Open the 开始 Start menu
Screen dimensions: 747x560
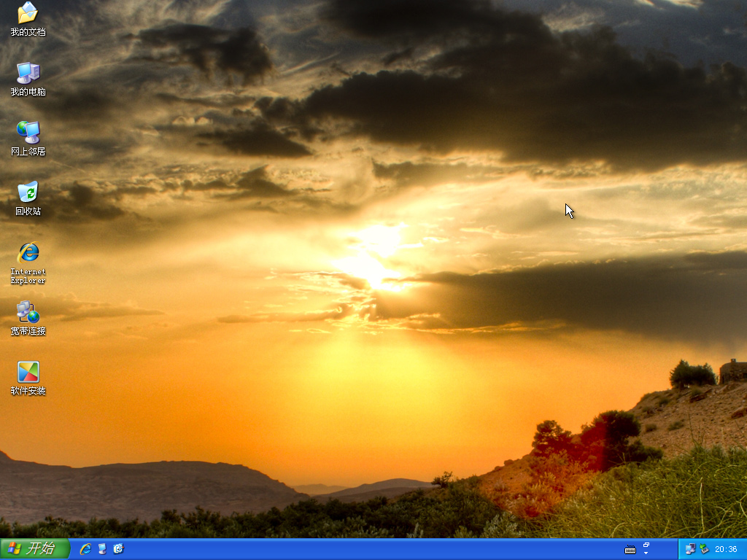[x=35, y=549]
